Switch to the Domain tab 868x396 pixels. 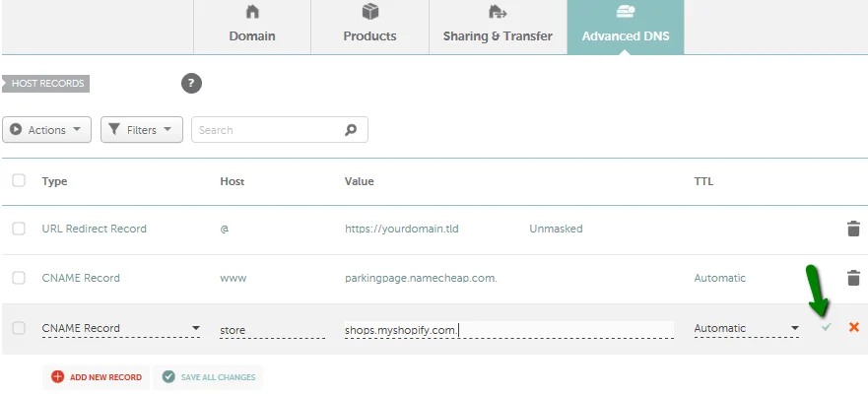252,27
